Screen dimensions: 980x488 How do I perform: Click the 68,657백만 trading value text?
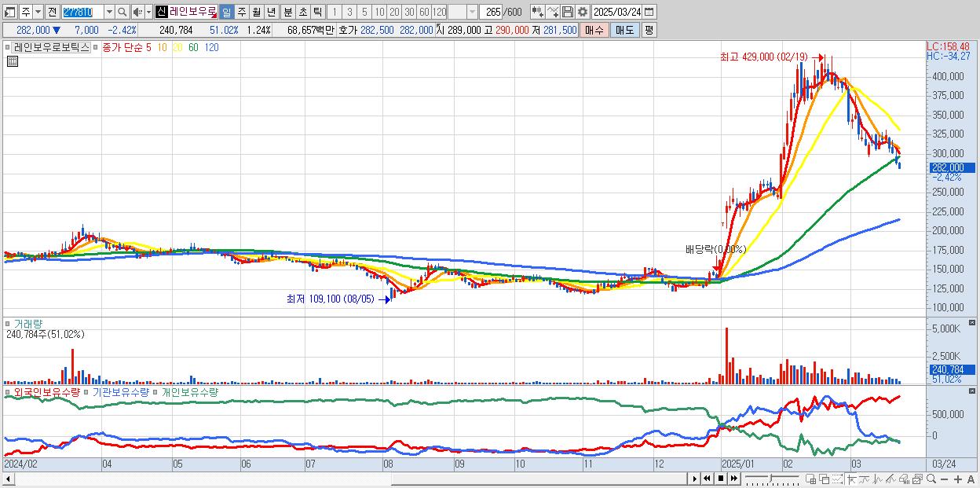coord(311,30)
